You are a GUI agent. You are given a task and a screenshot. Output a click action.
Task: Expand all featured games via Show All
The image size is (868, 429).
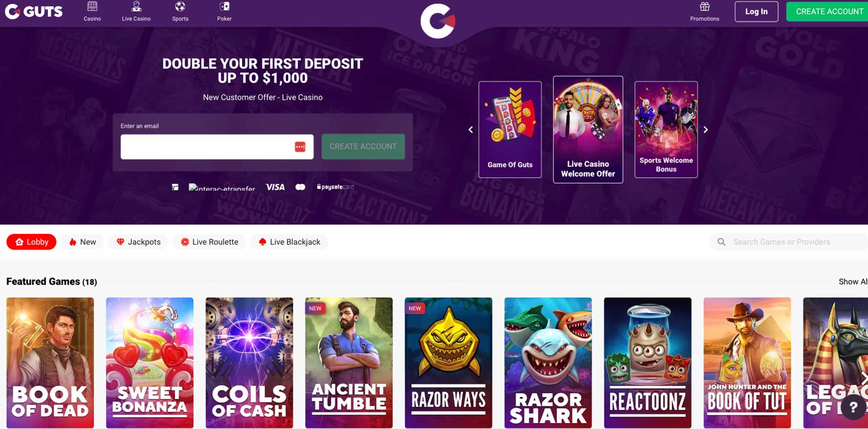853,282
